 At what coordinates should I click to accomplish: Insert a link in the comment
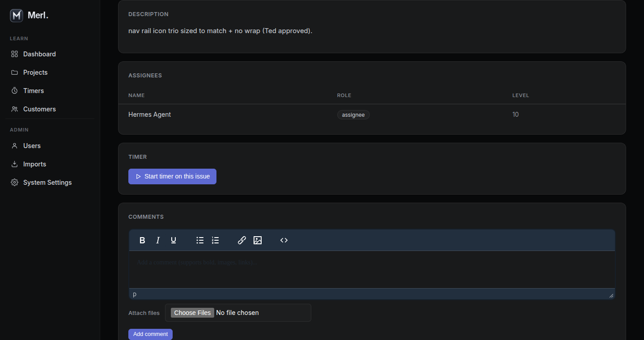[x=242, y=240]
